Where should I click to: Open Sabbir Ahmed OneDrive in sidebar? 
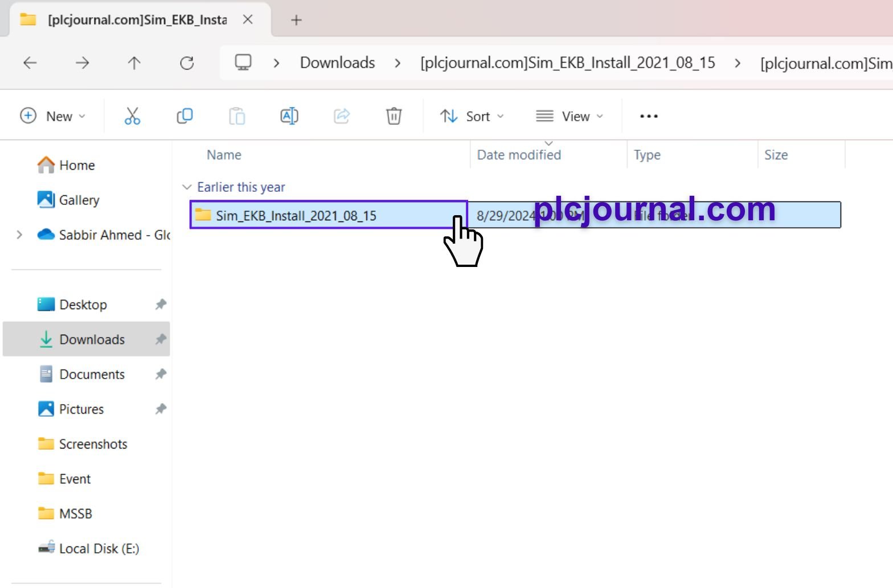103,235
